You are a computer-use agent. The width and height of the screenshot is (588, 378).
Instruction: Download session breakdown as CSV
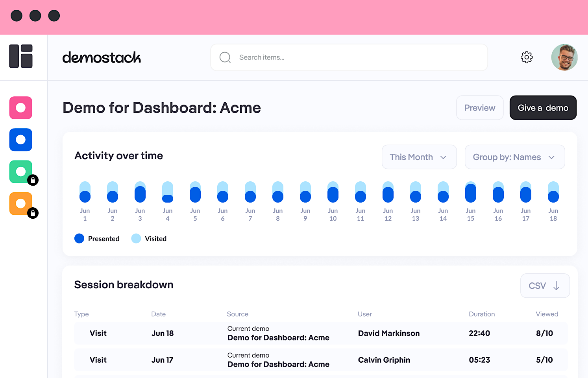click(545, 286)
